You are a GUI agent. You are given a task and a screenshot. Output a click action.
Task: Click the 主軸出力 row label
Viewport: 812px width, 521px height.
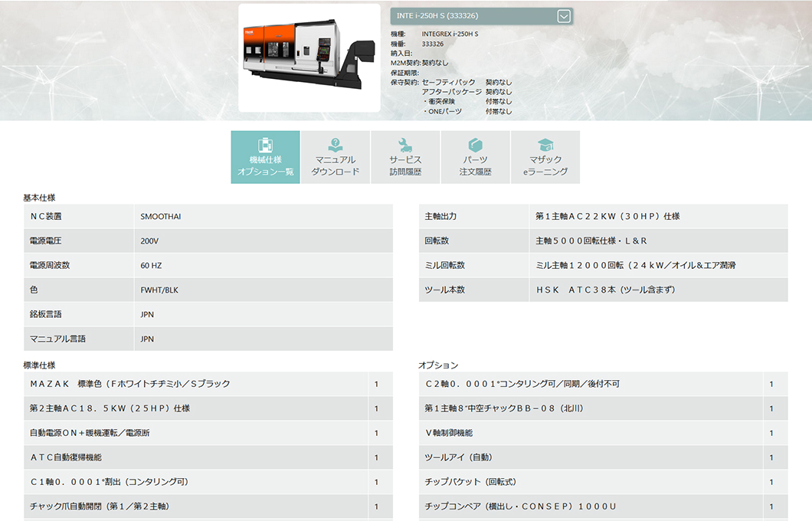(440, 217)
